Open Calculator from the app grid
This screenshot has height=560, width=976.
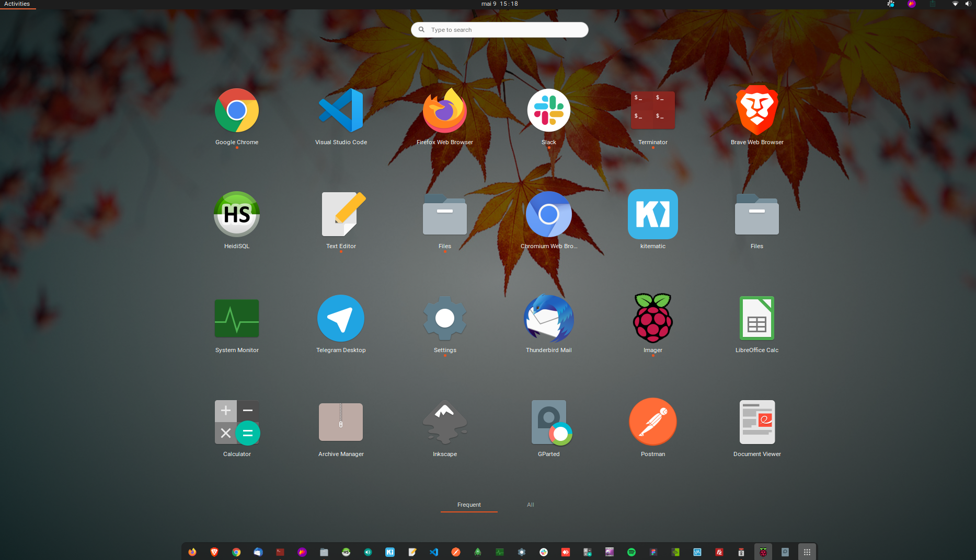tap(237, 423)
